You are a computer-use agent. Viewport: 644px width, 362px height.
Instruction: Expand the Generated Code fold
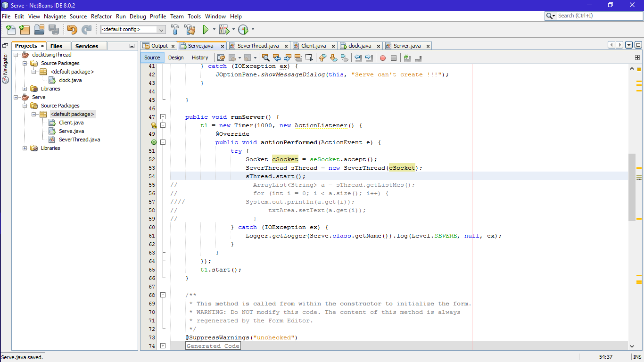tap(163, 346)
